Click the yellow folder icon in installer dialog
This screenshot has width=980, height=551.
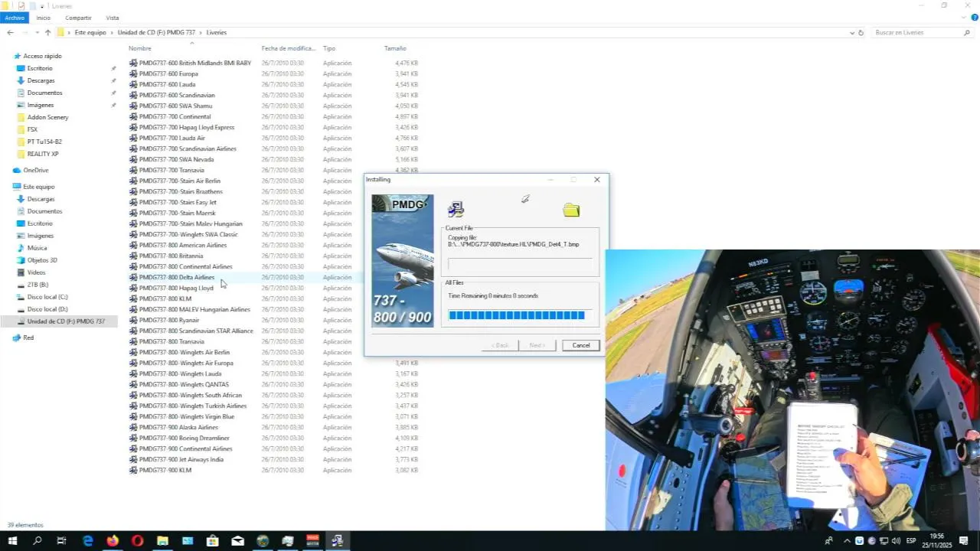coord(571,210)
